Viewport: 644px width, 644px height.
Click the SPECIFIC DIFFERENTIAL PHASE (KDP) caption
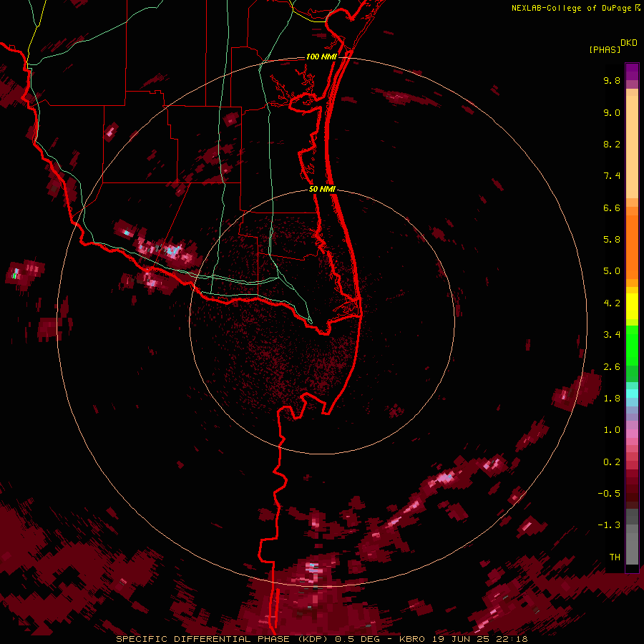[223, 639]
